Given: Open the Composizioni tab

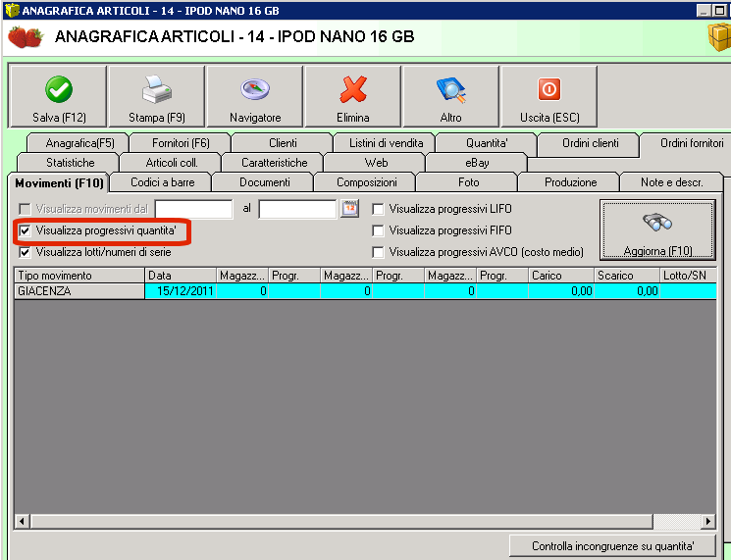Looking at the screenshot, I should pyautogui.click(x=366, y=182).
